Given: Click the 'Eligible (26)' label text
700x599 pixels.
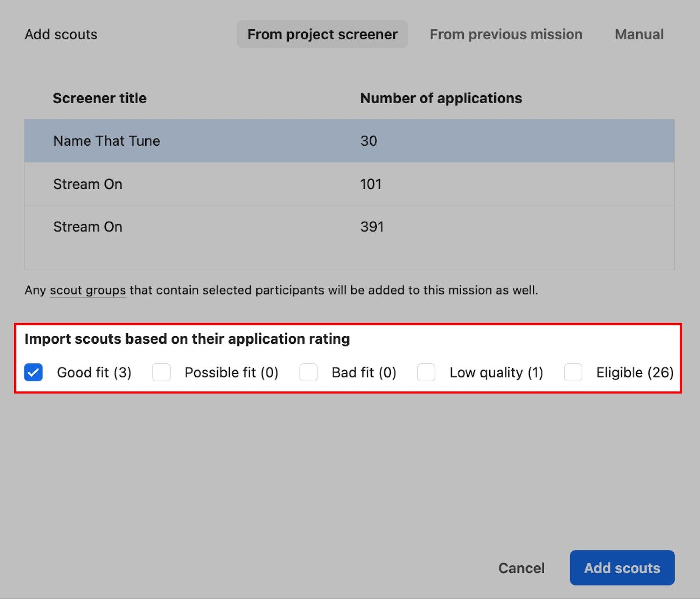Looking at the screenshot, I should tap(635, 373).
